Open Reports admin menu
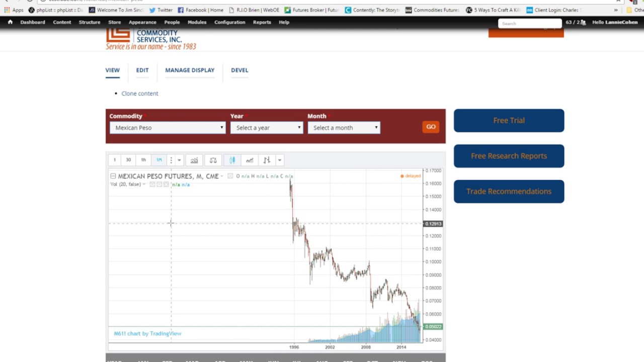 tap(262, 22)
